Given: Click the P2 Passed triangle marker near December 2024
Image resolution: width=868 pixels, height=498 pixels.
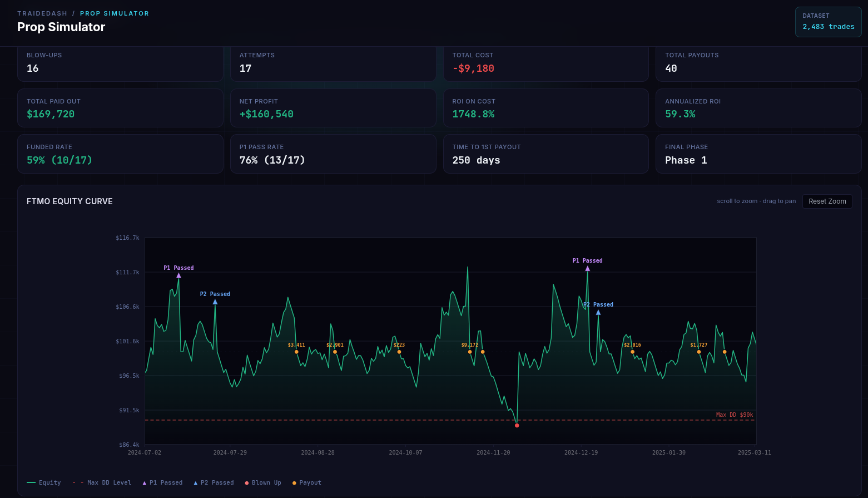Looking at the screenshot, I should click(598, 313).
